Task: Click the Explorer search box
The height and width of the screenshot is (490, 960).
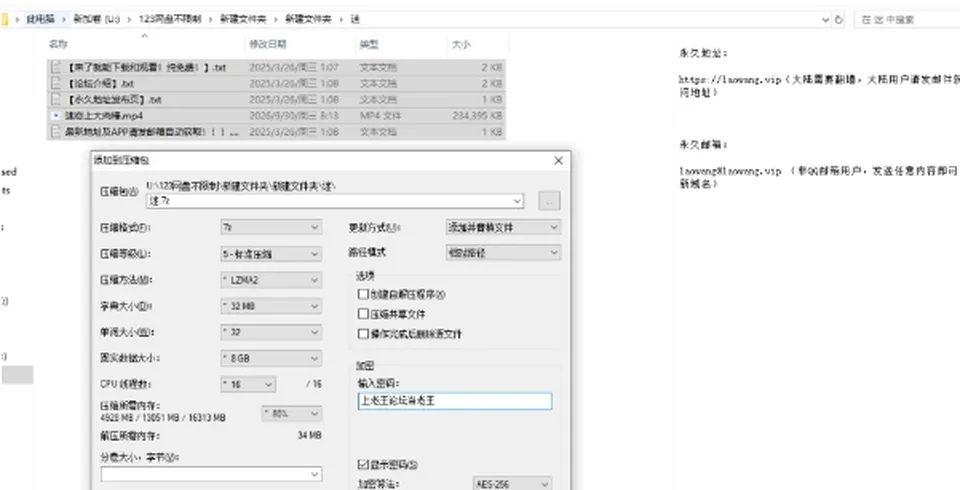Action: (x=907, y=20)
